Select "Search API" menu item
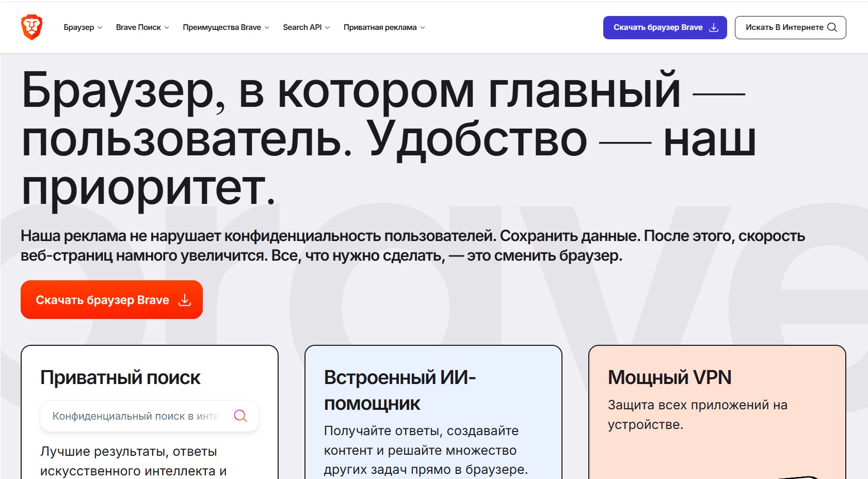The width and height of the screenshot is (868, 479). click(x=302, y=27)
